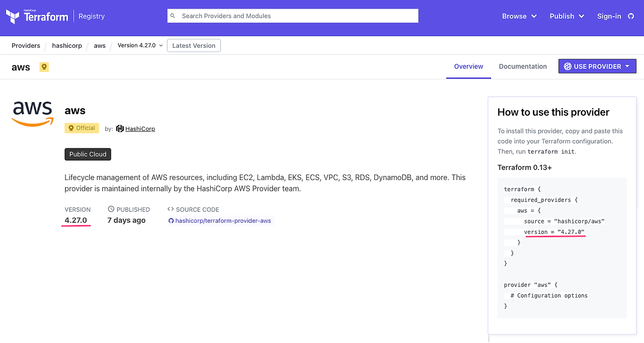Click the HashiCorp logo icon next to author
The height and width of the screenshot is (343, 644).
120,129
